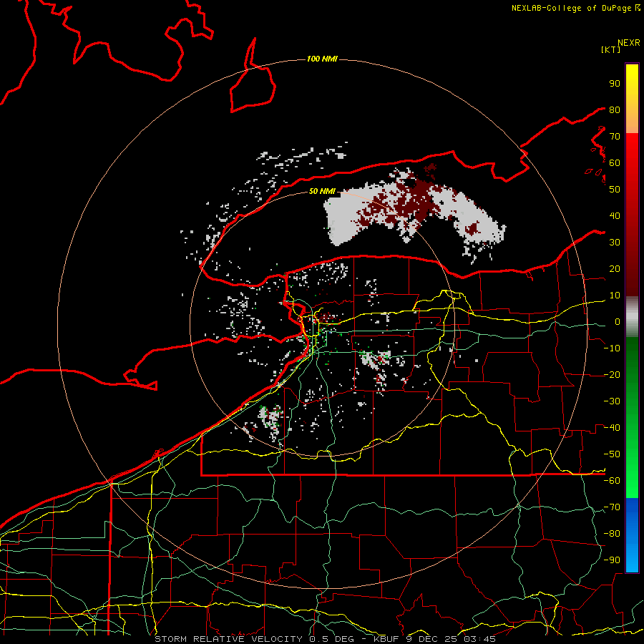Click the -40 knot scale label
Viewport: 644px width, 644px height.
click(x=612, y=428)
